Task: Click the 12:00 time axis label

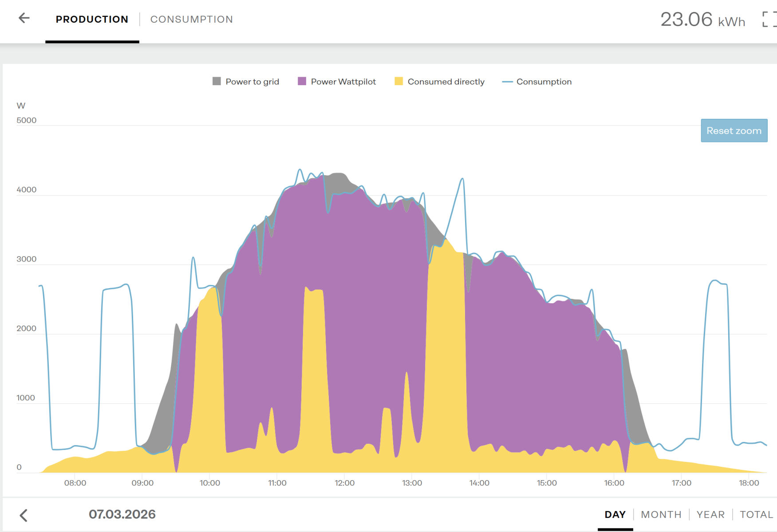Action: pyautogui.click(x=344, y=483)
